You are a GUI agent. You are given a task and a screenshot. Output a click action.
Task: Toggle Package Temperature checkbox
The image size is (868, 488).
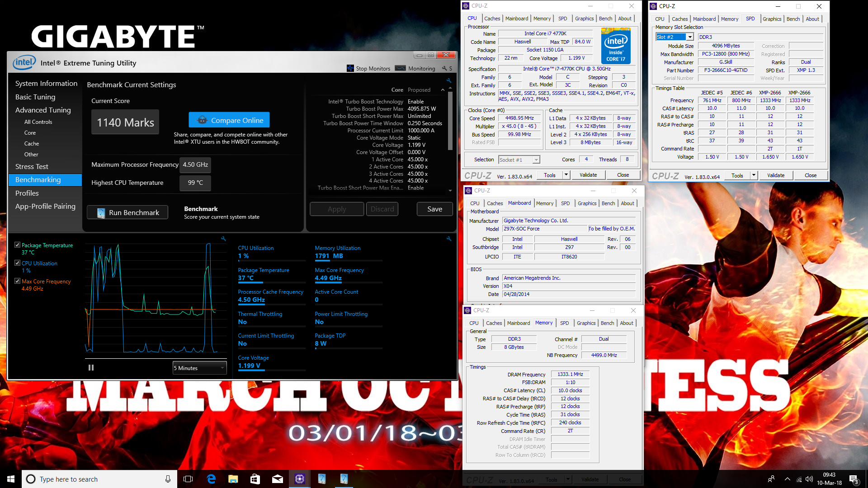click(17, 245)
